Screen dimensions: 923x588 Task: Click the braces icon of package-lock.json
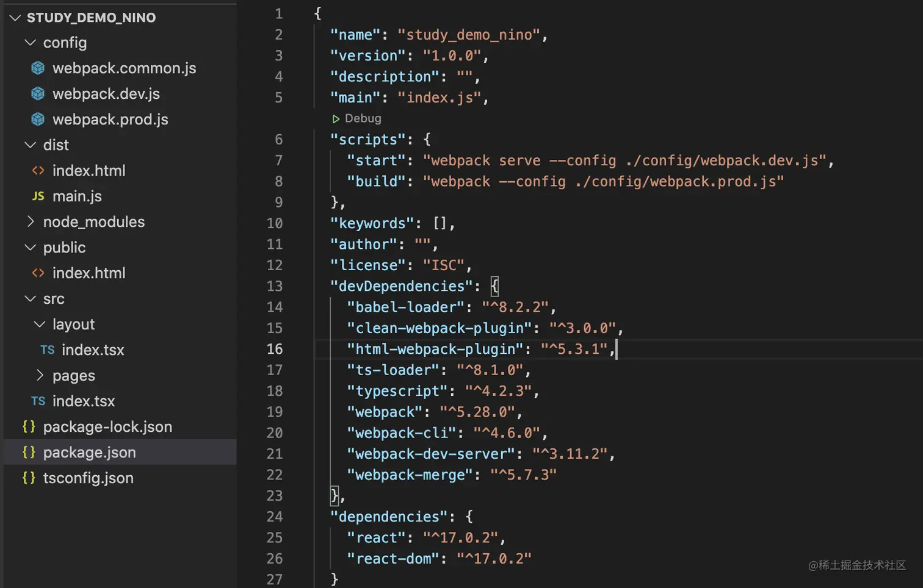(29, 427)
